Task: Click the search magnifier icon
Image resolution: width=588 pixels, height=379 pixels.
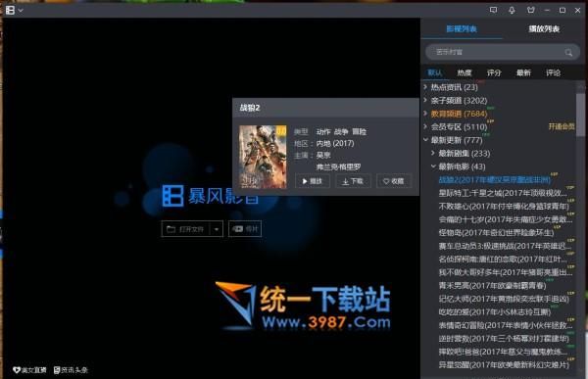Action: (568, 53)
